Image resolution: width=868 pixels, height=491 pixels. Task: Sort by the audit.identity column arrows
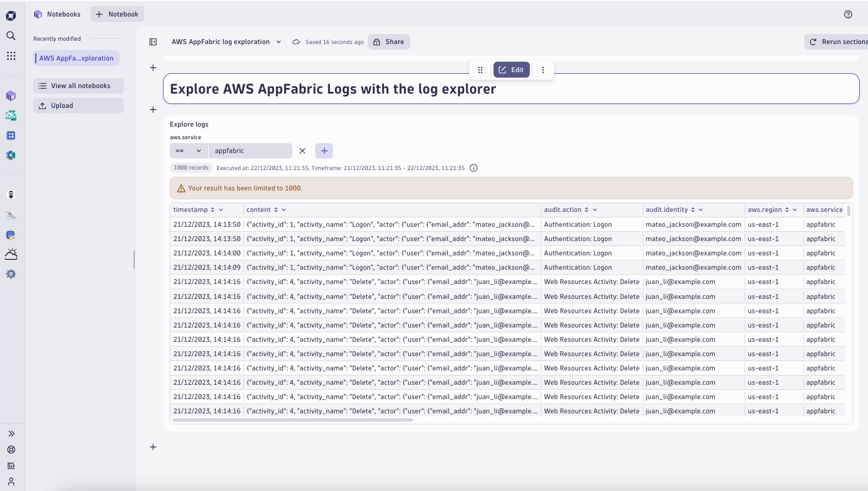[x=693, y=210]
